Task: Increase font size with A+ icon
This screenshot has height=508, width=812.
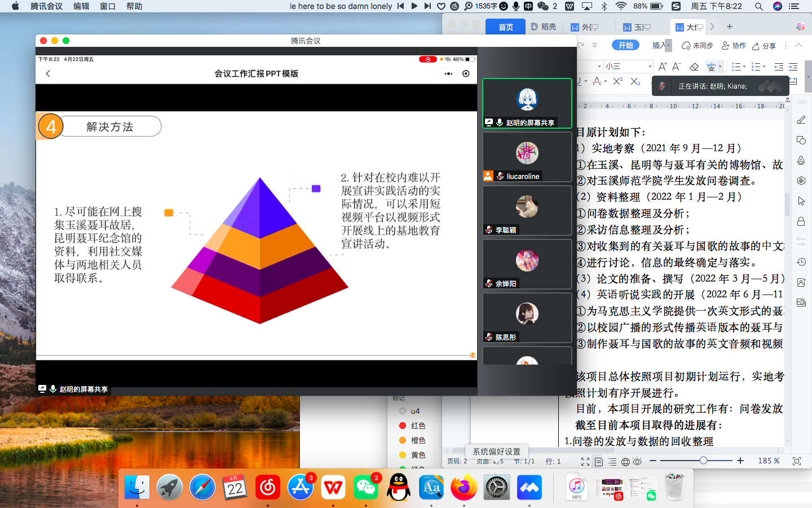Action: tap(663, 67)
